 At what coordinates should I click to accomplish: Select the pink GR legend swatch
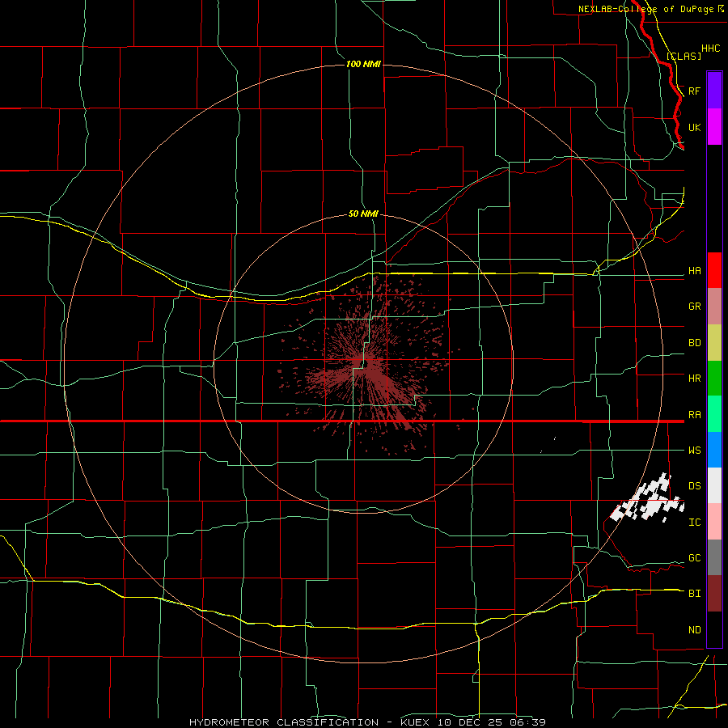point(714,307)
